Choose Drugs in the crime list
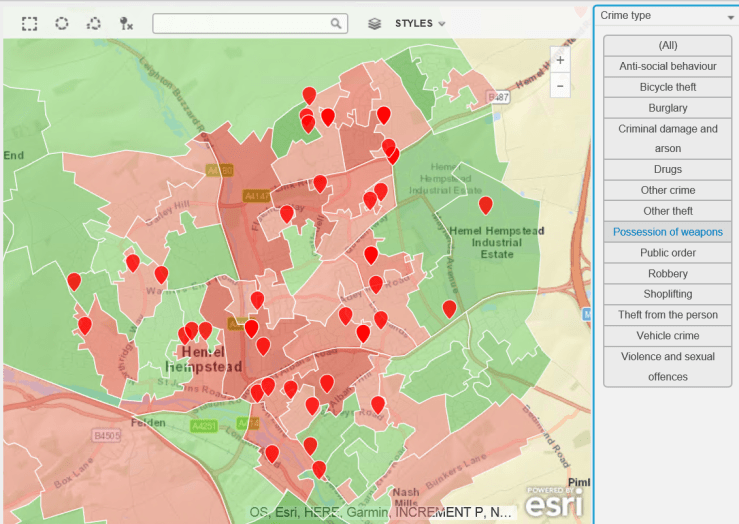 [x=667, y=170]
